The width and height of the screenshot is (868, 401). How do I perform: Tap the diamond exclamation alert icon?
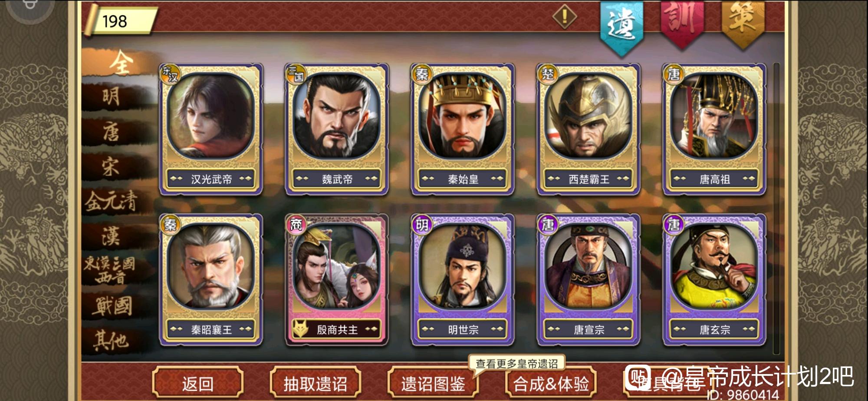564,17
